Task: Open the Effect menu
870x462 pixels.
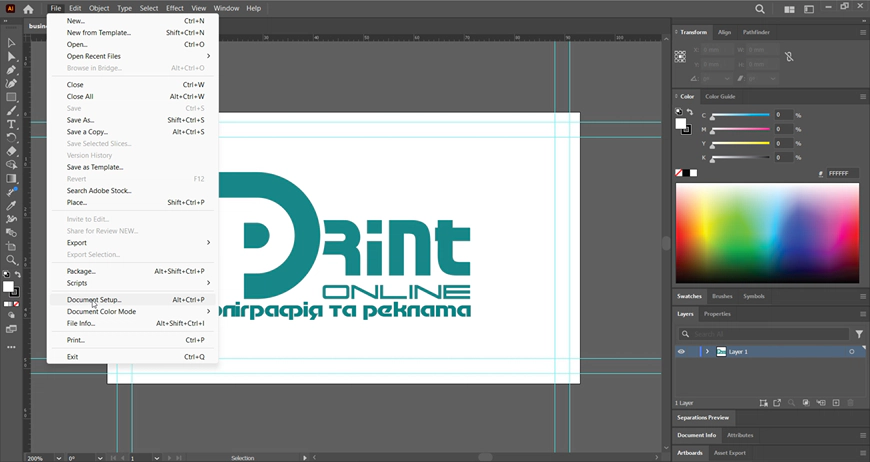Action: (x=175, y=8)
